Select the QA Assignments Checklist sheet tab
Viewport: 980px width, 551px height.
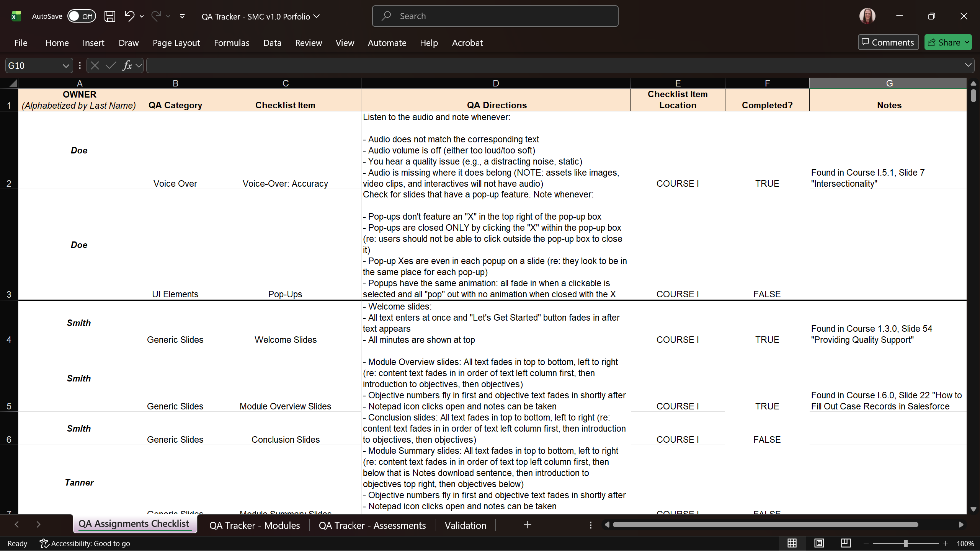[x=134, y=524]
